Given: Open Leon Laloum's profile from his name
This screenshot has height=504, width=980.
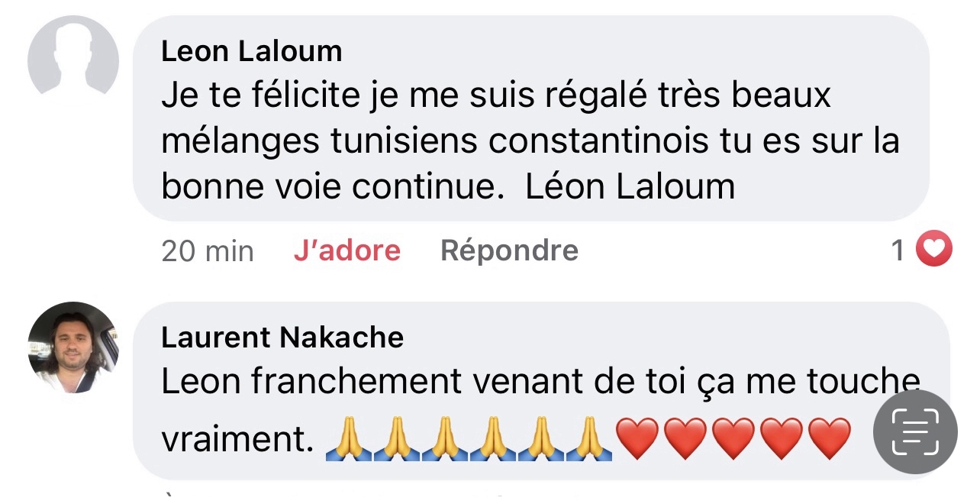Looking at the screenshot, I should [x=251, y=52].
